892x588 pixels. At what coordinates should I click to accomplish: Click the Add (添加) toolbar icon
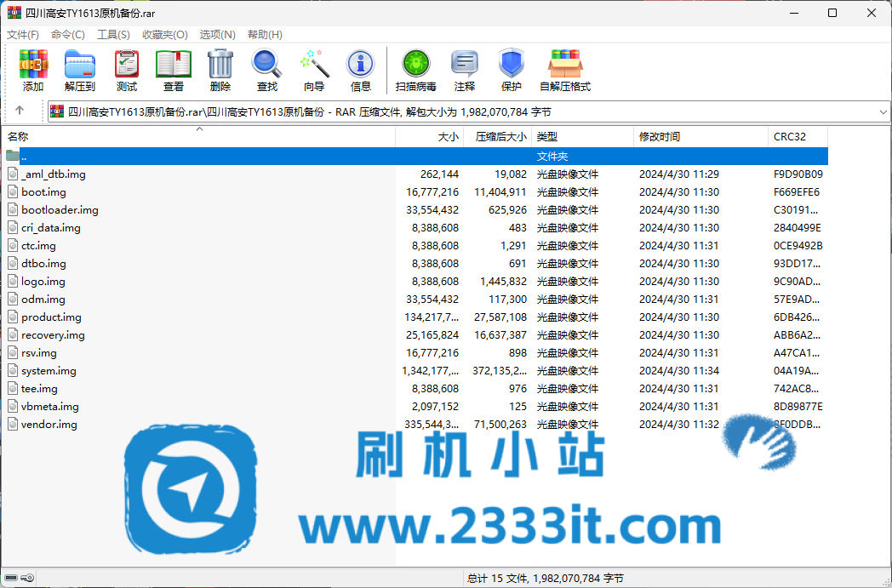click(33, 70)
